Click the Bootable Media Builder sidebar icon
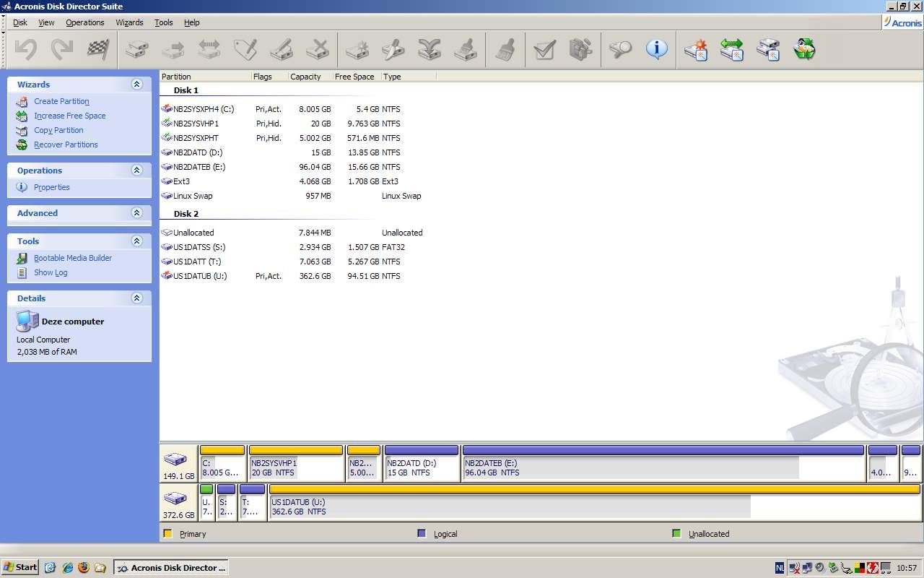This screenshot has height=578, width=924. (x=22, y=258)
